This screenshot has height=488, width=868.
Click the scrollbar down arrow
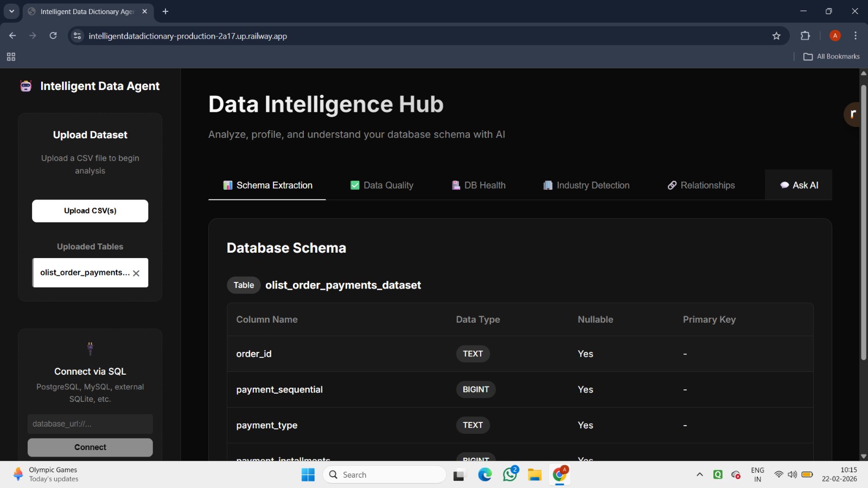click(864, 457)
